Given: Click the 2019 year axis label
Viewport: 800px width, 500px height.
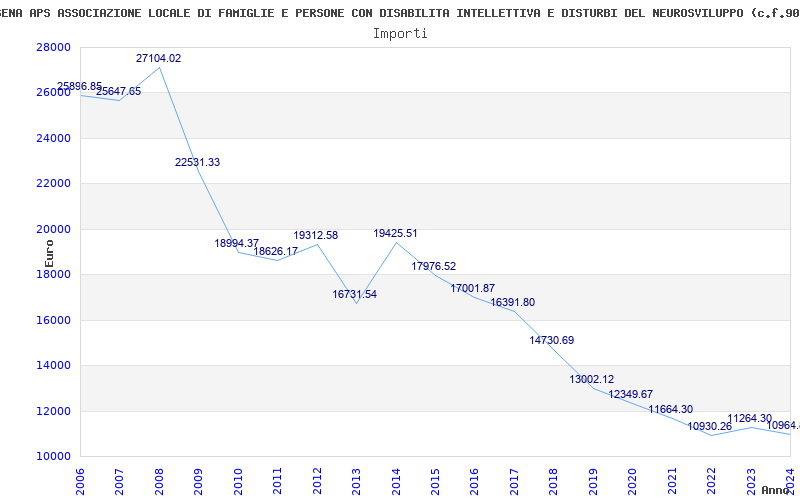Looking at the screenshot, I should [x=594, y=482].
